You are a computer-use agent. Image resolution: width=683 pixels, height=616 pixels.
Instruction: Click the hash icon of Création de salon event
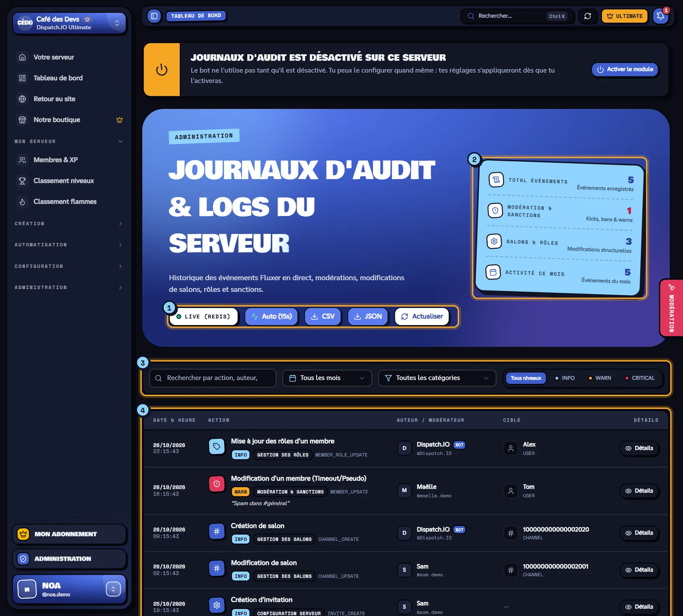tap(217, 531)
